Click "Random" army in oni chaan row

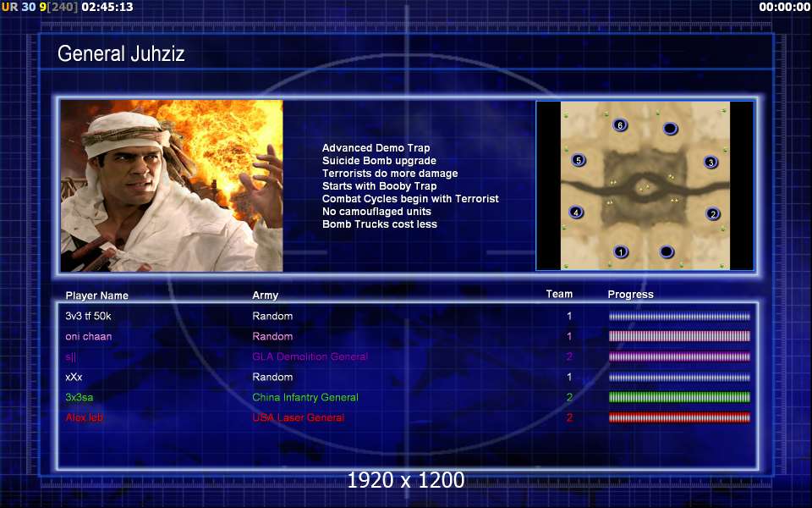click(x=272, y=336)
